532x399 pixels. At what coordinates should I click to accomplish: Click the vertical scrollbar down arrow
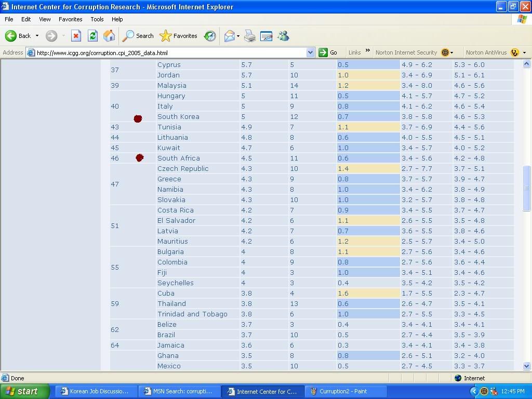527,366
